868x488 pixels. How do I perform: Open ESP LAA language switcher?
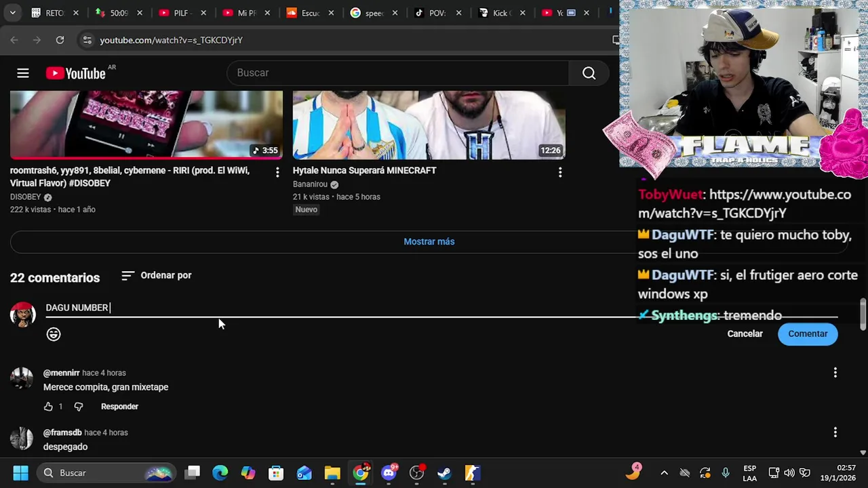(x=749, y=473)
